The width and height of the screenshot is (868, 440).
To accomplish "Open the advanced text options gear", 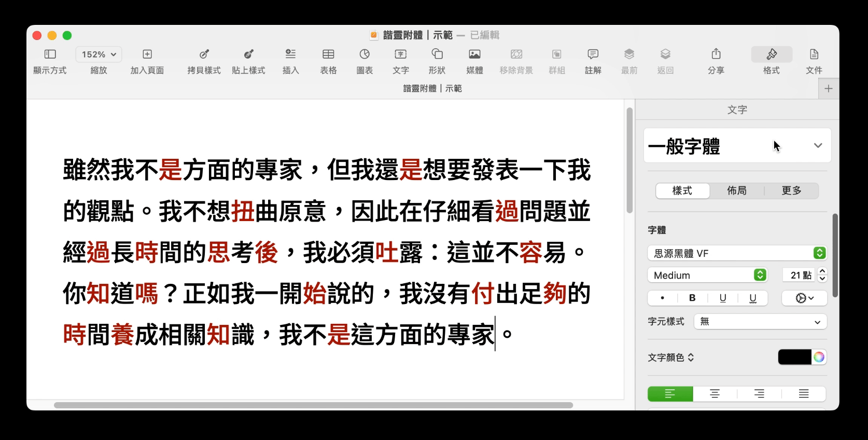I will click(x=804, y=298).
